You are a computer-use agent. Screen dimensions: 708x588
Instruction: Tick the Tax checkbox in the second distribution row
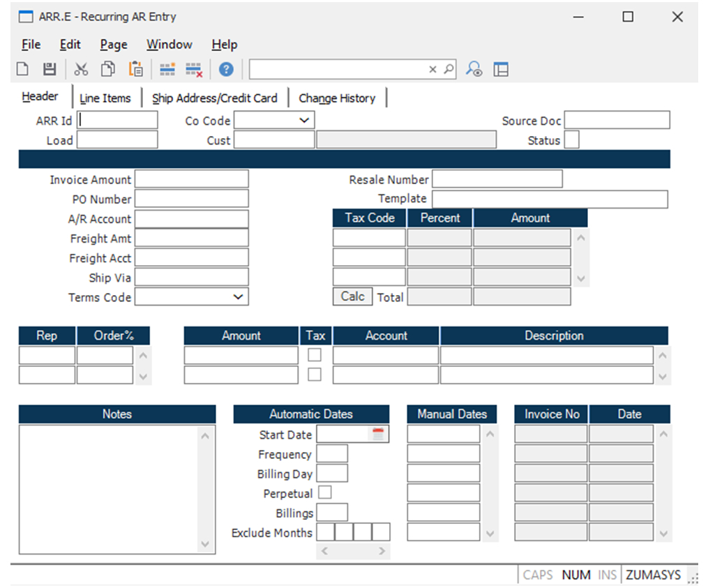[315, 375]
